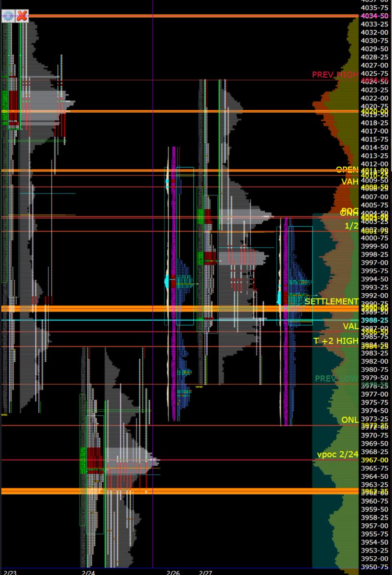Click price 3952-00 on the scale
This screenshot has height=575, width=392.
coord(375,559)
